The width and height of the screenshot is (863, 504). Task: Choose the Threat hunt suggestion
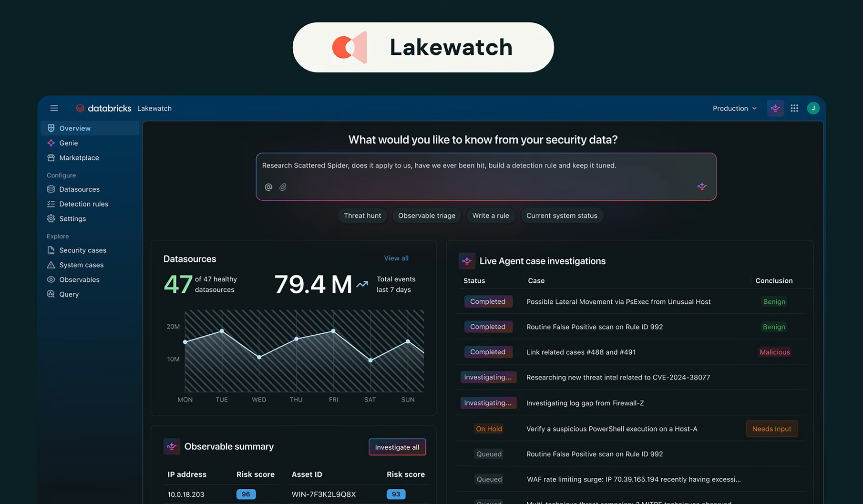(362, 216)
